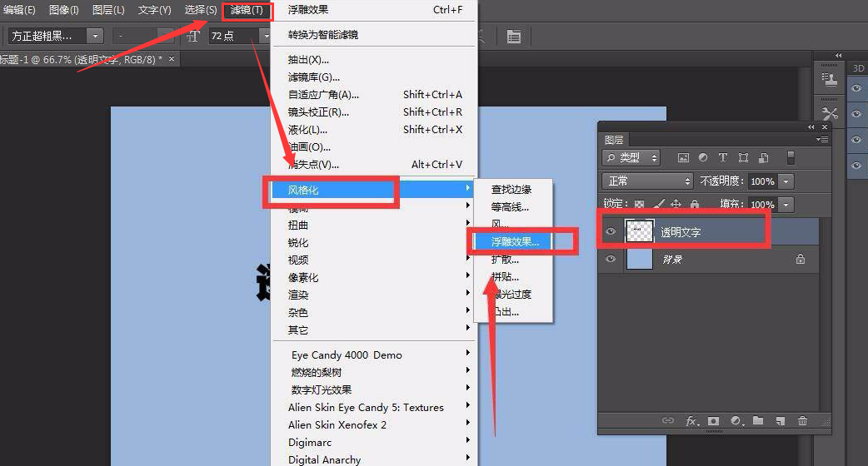Collapse the Layers panel with double arrows

pyautogui.click(x=811, y=127)
